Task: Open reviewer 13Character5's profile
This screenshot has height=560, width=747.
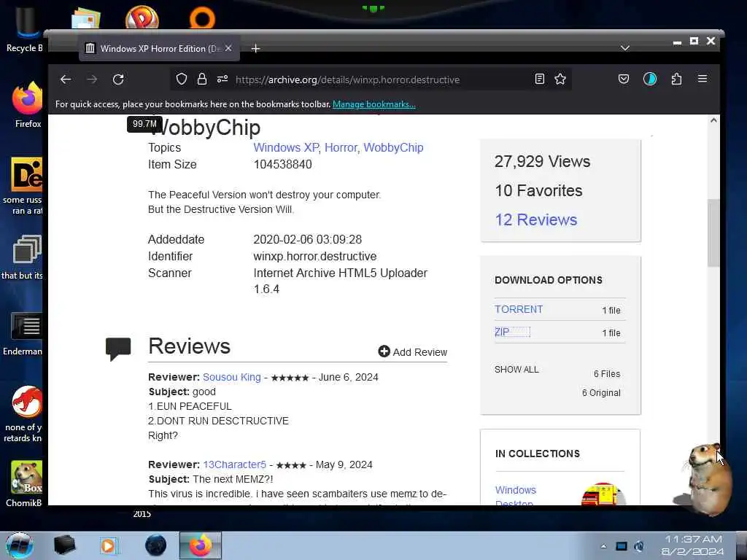Action: point(234,464)
